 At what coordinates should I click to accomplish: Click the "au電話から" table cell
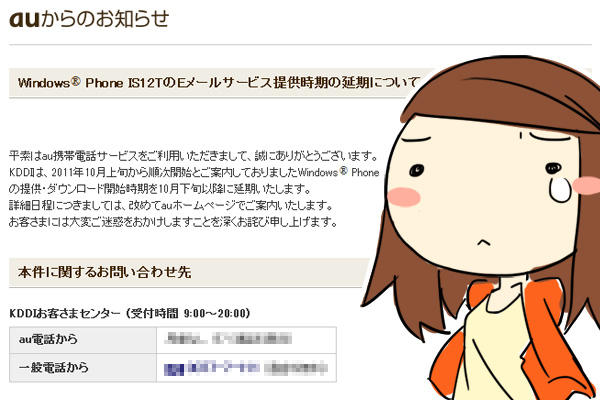pos(83,340)
